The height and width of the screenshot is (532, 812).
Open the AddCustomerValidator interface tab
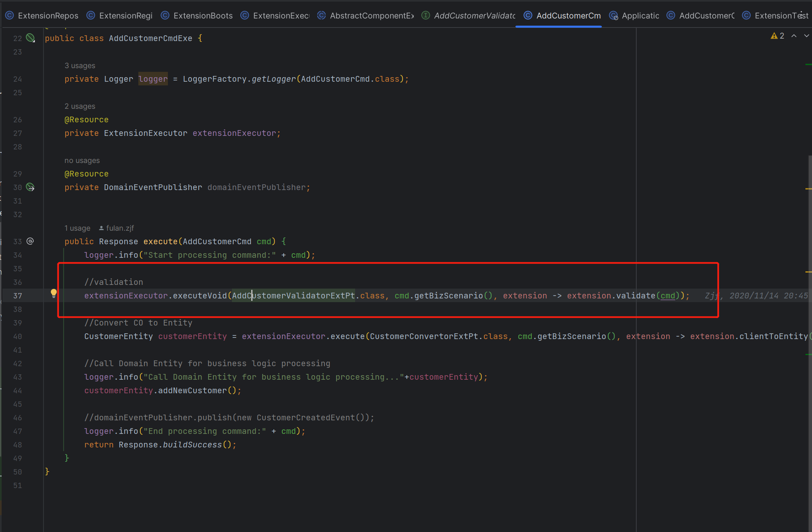point(469,16)
